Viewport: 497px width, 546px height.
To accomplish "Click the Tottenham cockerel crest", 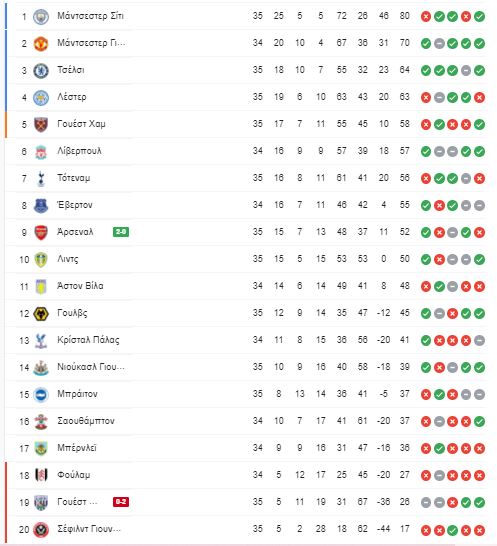I will (x=41, y=178).
